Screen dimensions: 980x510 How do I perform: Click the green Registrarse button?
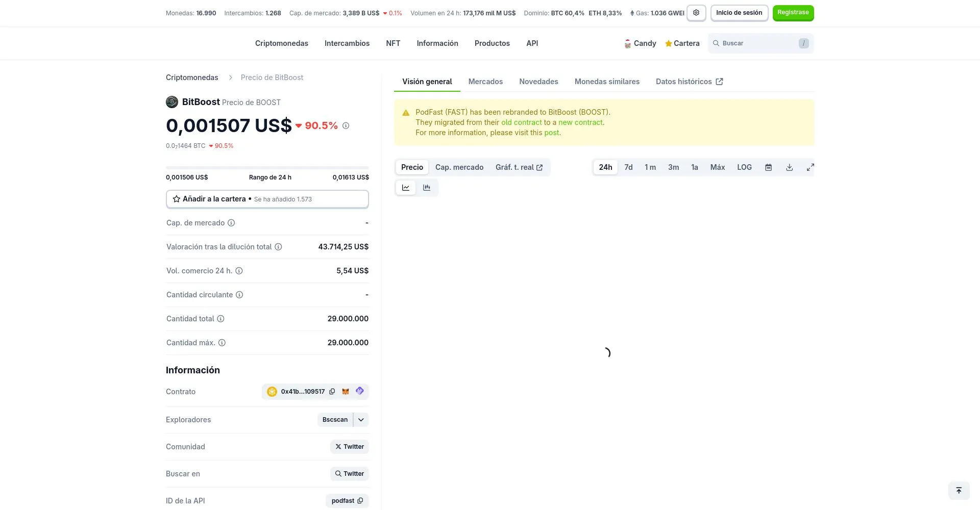(793, 13)
